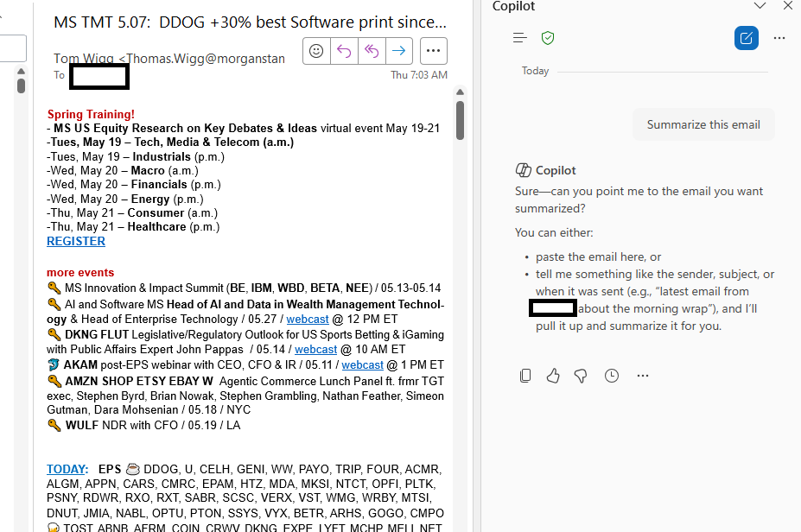
Task: Click the key icon beside AI and Software
Action: point(54,304)
